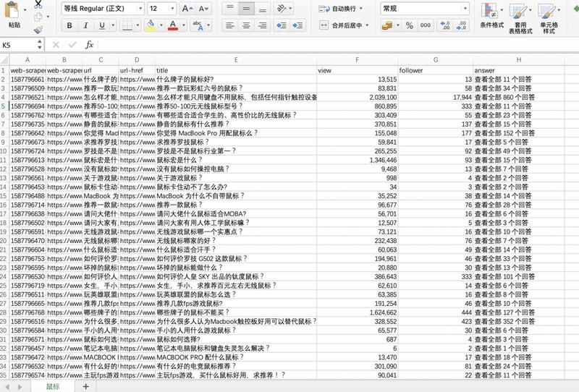
Task: Open the font color dropdown arrow
Action: pyautogui.click(x=184, y=25)
